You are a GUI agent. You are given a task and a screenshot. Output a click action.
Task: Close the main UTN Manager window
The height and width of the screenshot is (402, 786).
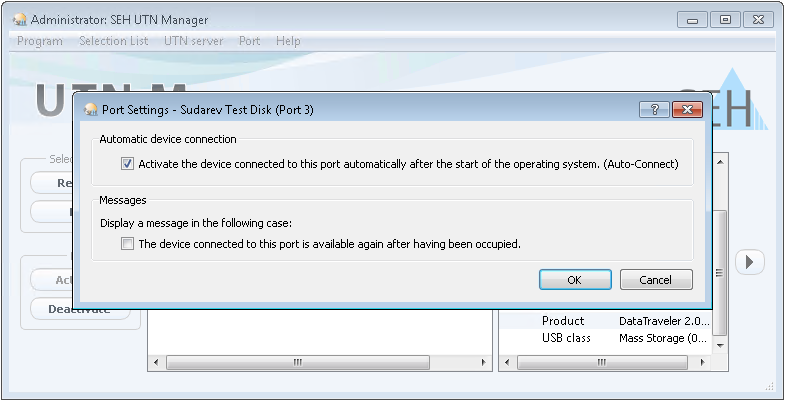coord(757,19)
